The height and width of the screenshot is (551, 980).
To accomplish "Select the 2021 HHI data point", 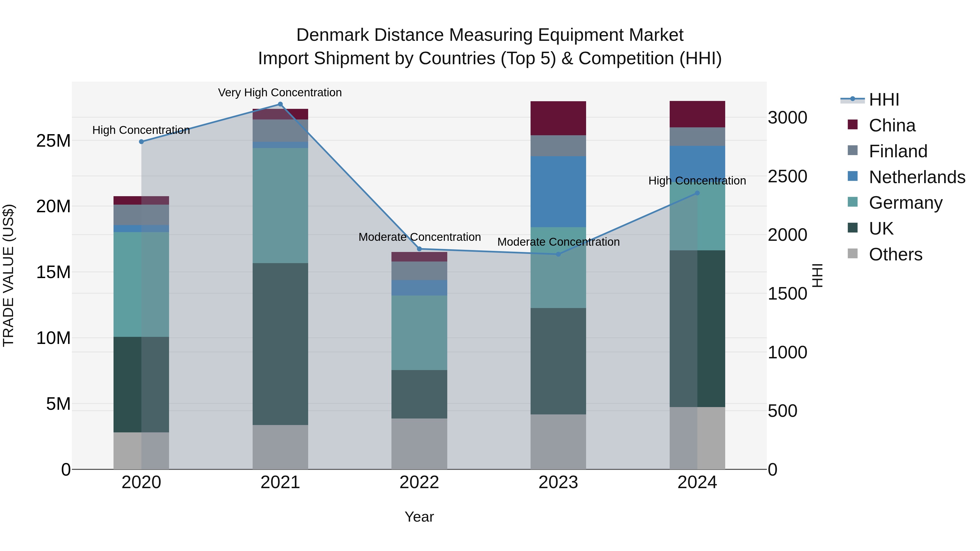I will pyautogui.click(x=280, y=104).
